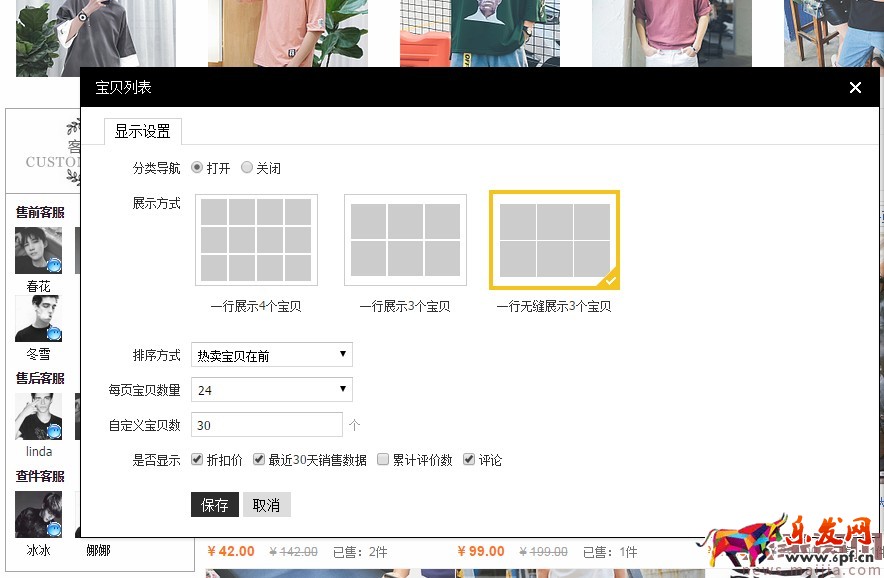Uncheck the 评论 checkbox
Viewport: 884px width, 578px height.
click(x=469, y=459)
